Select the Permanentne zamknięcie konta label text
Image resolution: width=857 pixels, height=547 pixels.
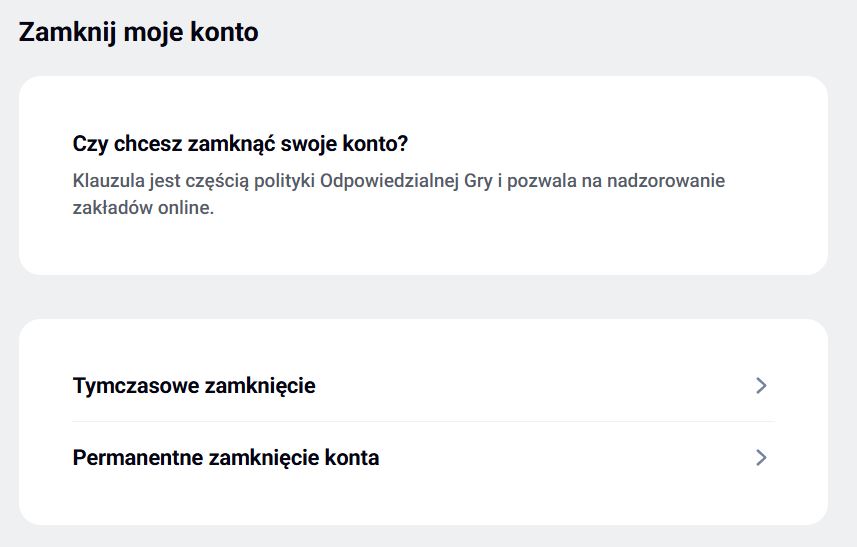[226, 459]
